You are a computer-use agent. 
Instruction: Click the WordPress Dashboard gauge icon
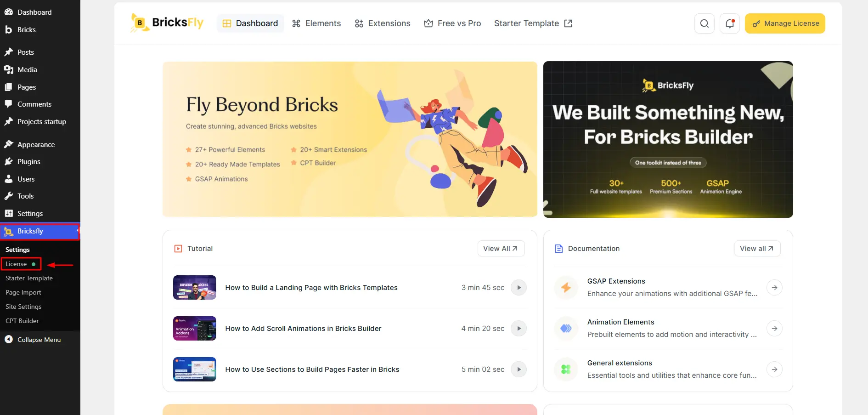pos(9,12)
